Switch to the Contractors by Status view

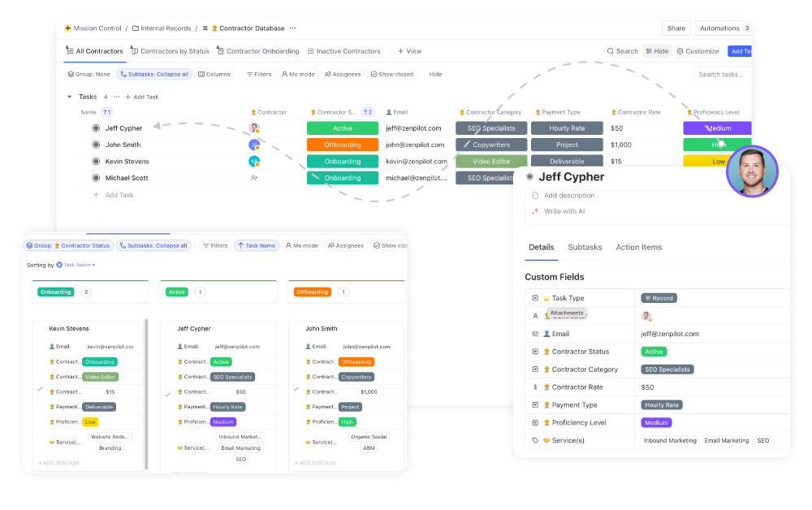pyautogui.click(x=170, y=50)
